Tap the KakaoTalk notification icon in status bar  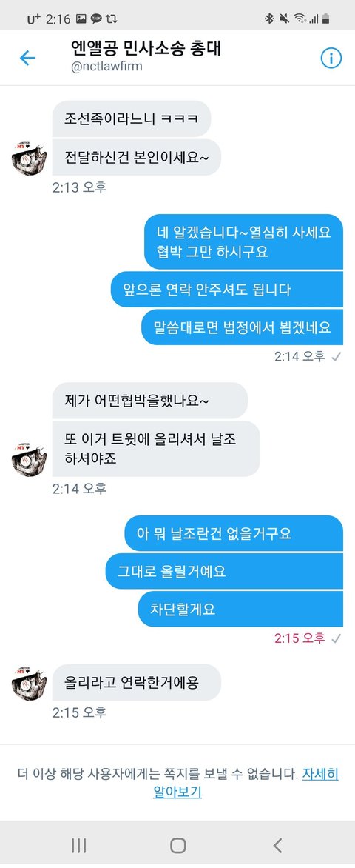click(x=96, y=19)
